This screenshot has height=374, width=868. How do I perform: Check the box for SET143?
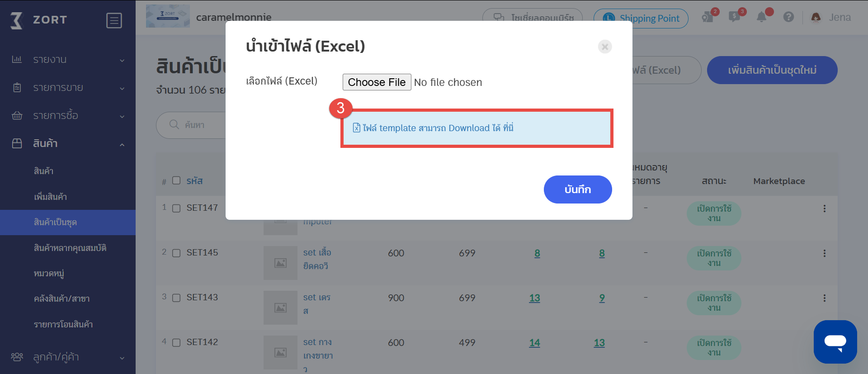pos(176,298)
